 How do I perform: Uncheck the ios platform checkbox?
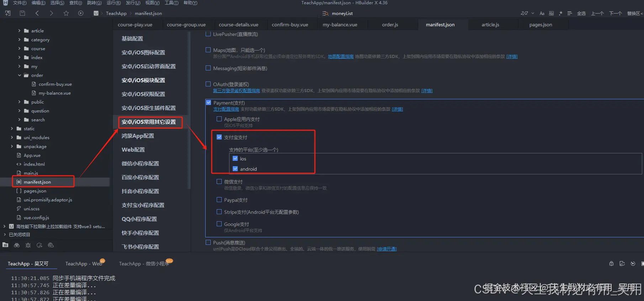coord(235,158)
